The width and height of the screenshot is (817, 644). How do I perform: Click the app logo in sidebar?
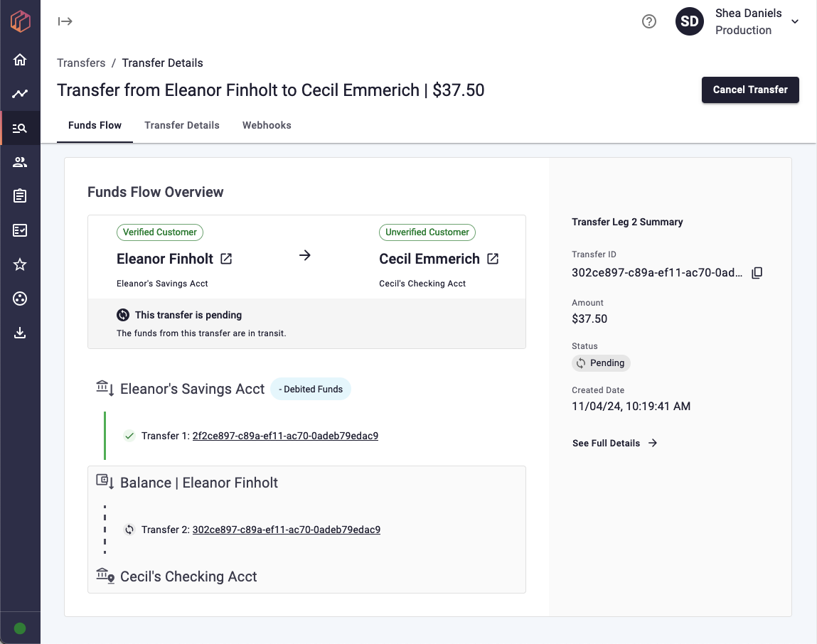[21, 21]
